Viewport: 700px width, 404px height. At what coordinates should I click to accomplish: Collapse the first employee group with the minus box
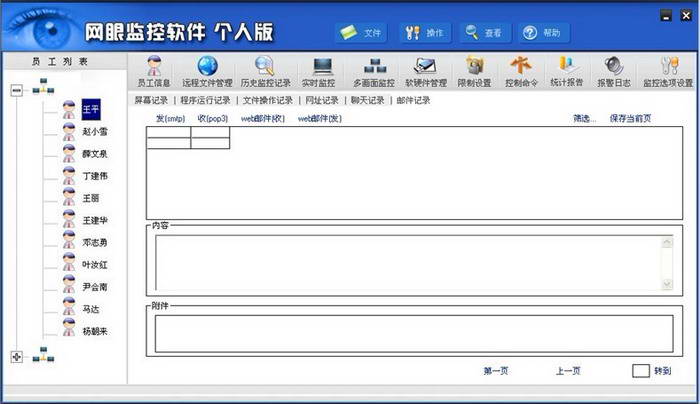click(17, 91)
